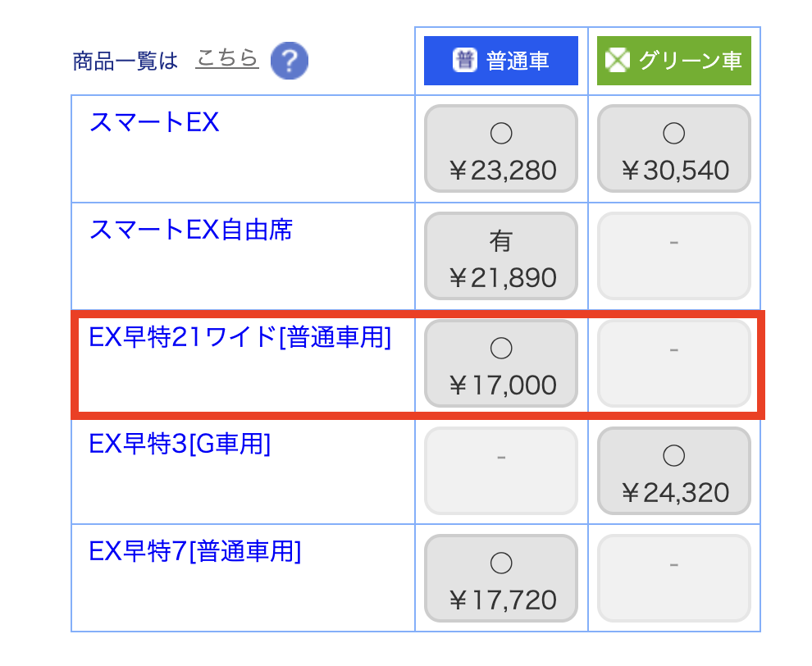This screenshot has height=666, width=812.
Task: Click the unavailable ordinary car cell for EX早特3
Action: click(501, 471)
